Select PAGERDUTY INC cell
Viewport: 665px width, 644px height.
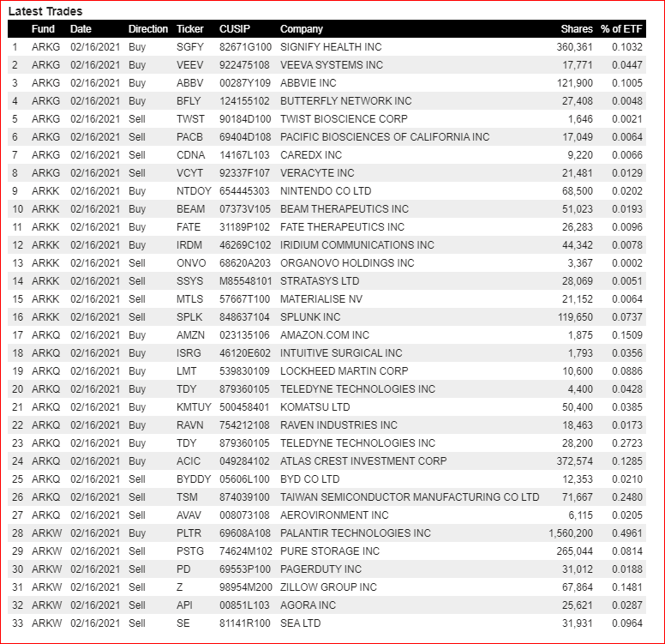tap(321, 569)
